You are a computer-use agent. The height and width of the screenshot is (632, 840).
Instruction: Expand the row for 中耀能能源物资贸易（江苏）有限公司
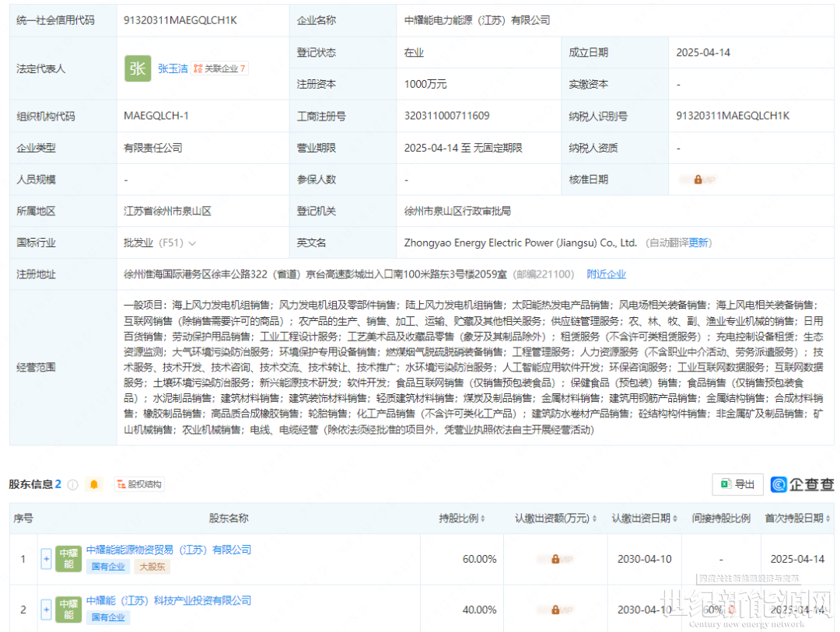46,559
